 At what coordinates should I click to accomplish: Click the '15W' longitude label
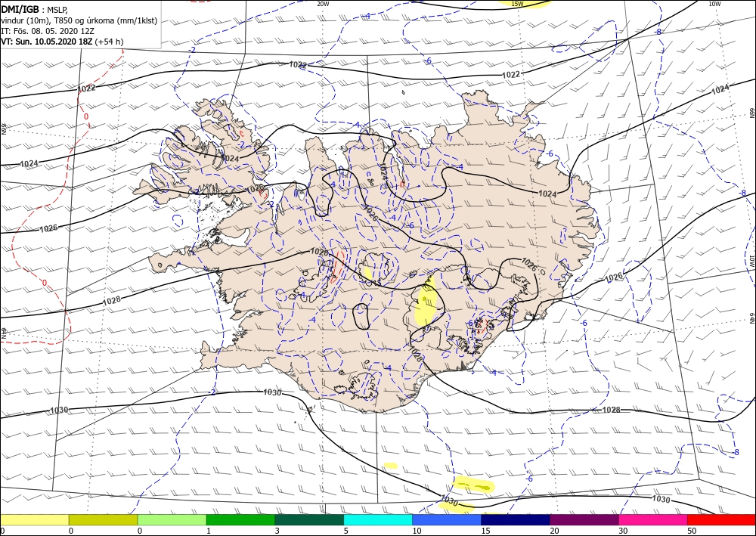pos(517,4)
